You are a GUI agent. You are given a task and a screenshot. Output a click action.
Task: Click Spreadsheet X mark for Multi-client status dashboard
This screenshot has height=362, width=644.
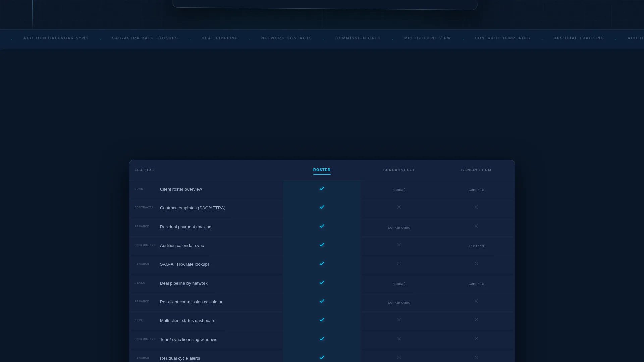399,320
